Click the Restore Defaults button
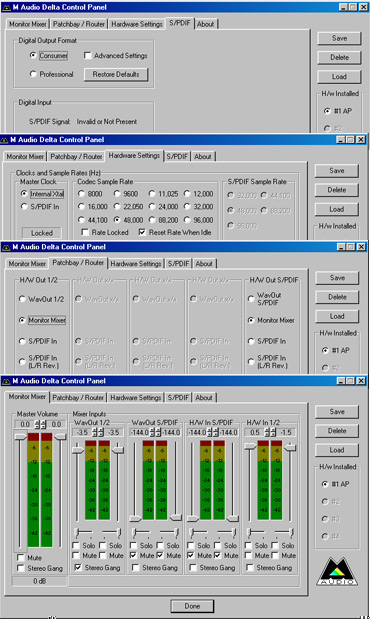This screenshot has width=370, height=619. (116, 74)
